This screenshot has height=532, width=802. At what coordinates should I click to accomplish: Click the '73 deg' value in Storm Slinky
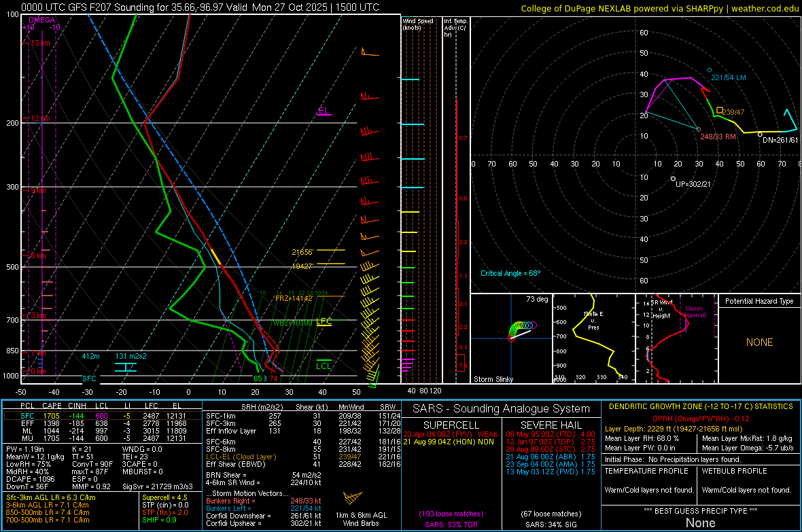(x=537, y=299)
